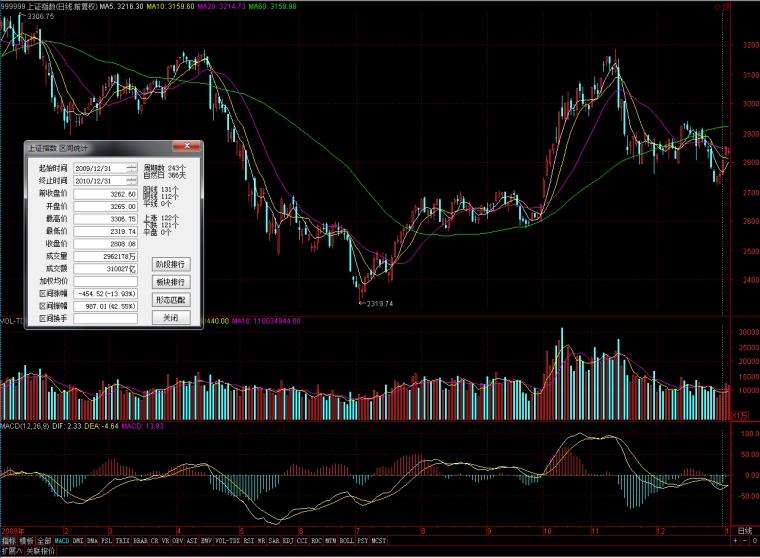Viewport: 760px width, 558px height.
Task: Click the minus zoom icon at bottom right
Action: [x=745, y=541]
